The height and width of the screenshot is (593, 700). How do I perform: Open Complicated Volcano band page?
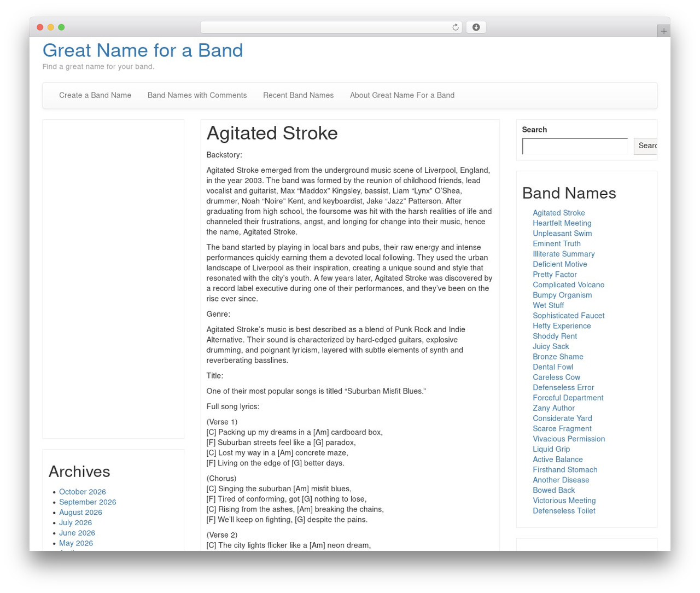point(569,285)
